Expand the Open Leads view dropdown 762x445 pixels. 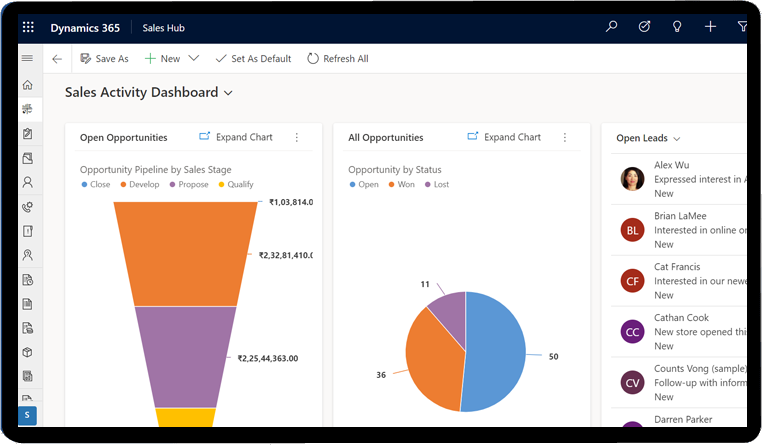tap(677, 139)
